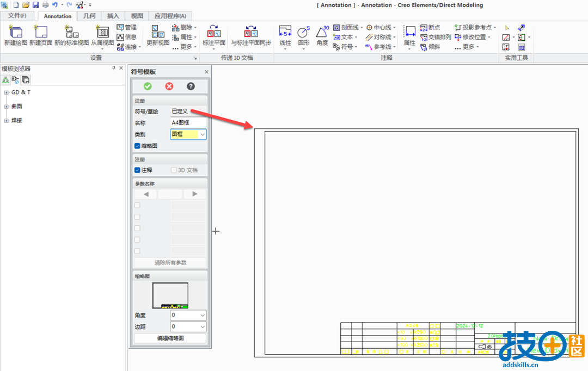Toggle the 缩略图 checkbox
Image resolution: width=588 pixels, height=371 pixels.
click(137, 146)
